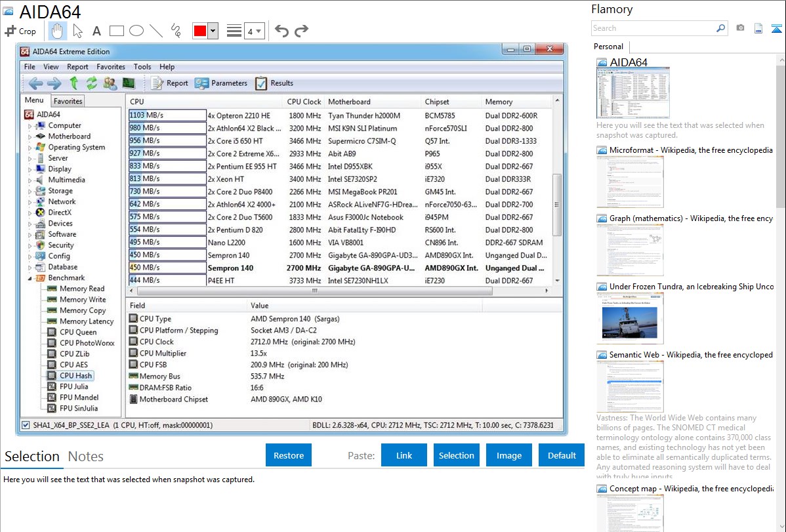The image size is (786, 532).
Task: Open the File menu
Action: 30,67
